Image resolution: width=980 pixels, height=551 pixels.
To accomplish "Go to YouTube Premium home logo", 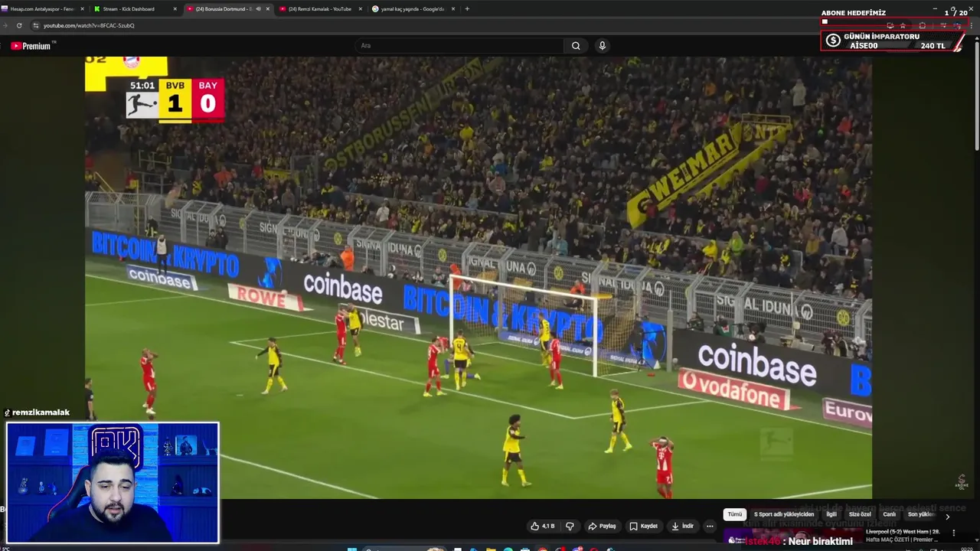I will tap(31, 46).
